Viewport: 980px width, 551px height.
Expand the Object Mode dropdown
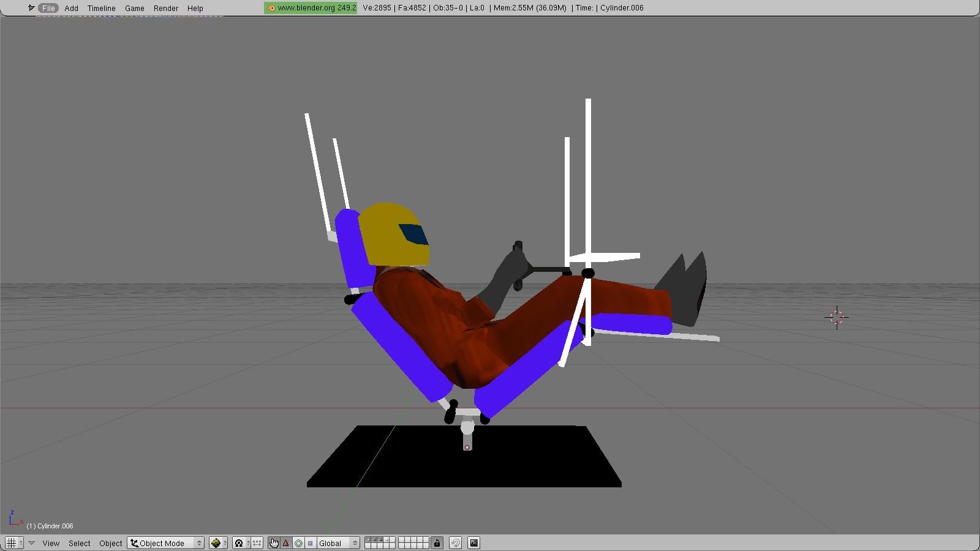point(165,543)
